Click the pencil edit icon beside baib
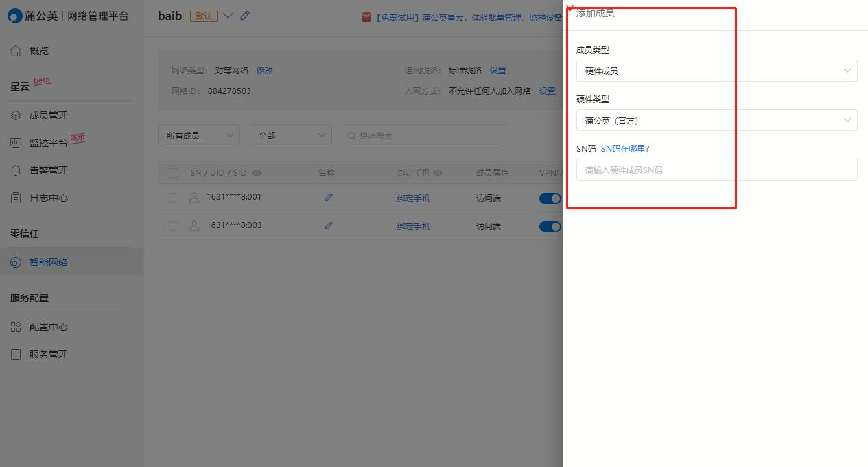Viewport: 868px width, 467px height. (x=245, y=15)
